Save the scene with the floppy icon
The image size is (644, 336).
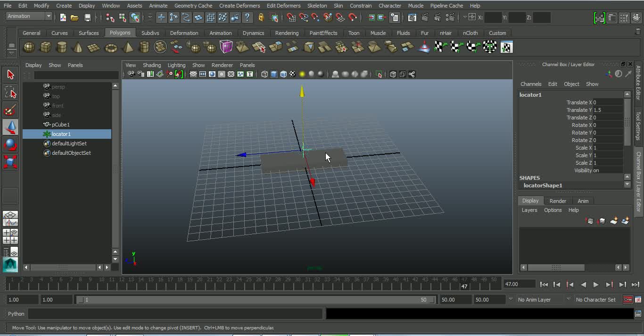pos(87,17)
